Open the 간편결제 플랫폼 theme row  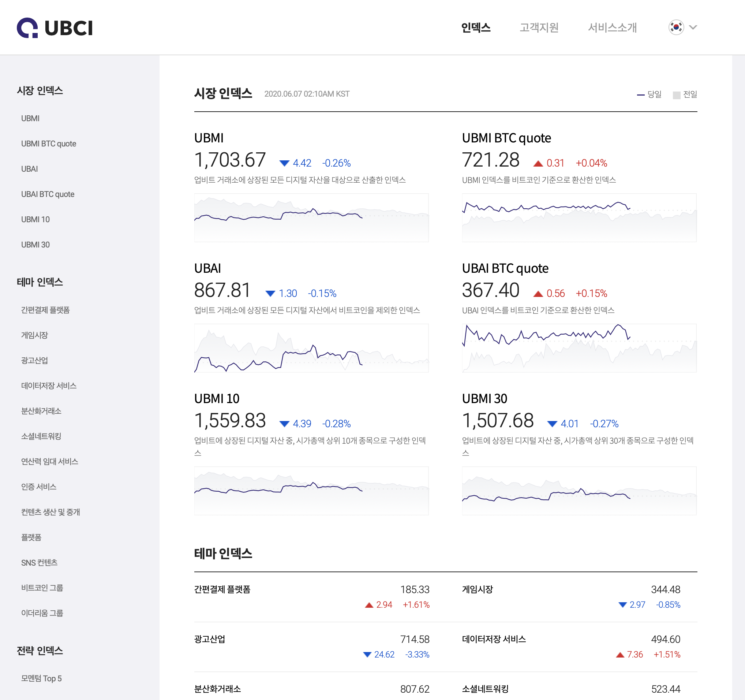tap(312, 597)
